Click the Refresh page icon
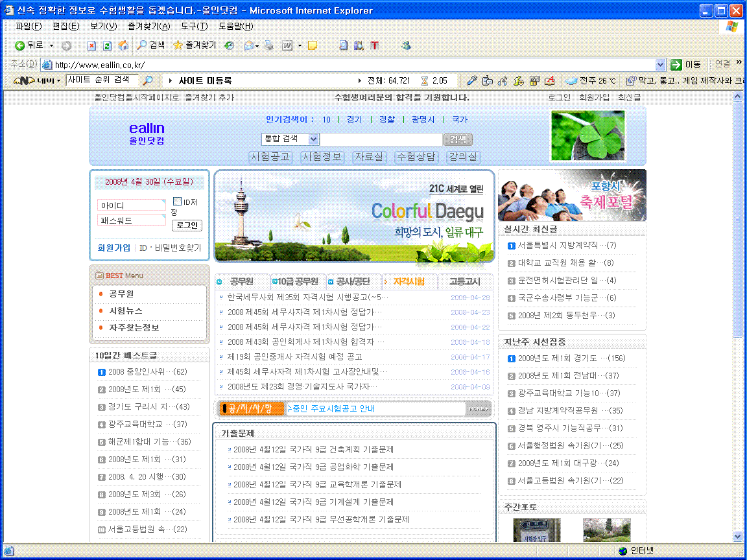This screenshot has height=560, width=747. [107, 45]
